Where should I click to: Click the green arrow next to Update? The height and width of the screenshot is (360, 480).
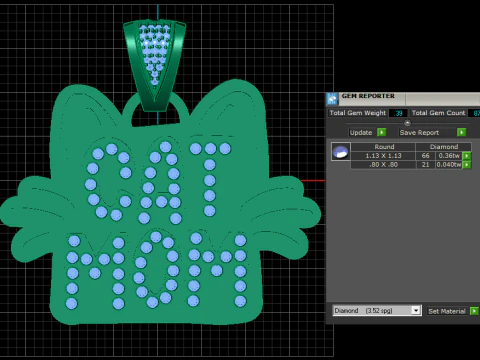[x=382, y=132]
